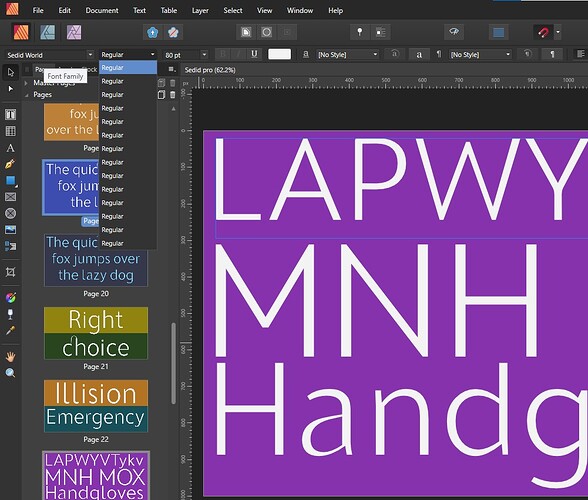The width and height of the screenshot is (588, 500).
Task: Select the Table tool
Action: (x=10, y=131)
